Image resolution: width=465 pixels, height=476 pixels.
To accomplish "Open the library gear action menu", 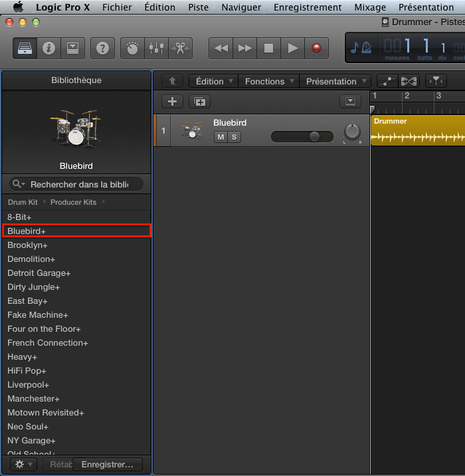I will point(23,464).
